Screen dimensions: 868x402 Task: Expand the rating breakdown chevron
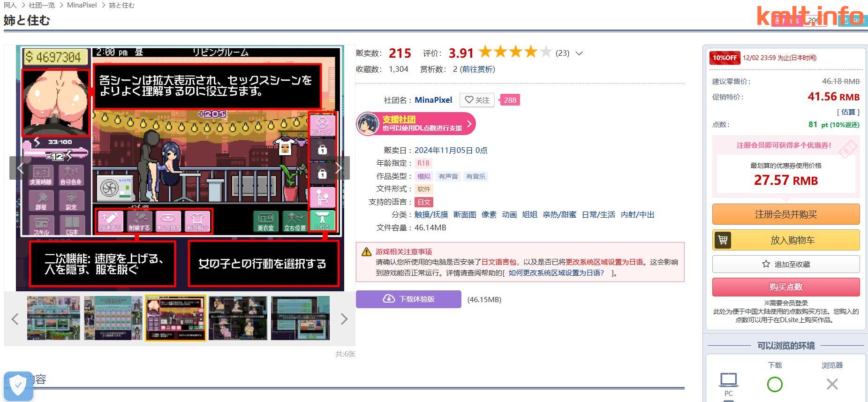click(579, 53)
